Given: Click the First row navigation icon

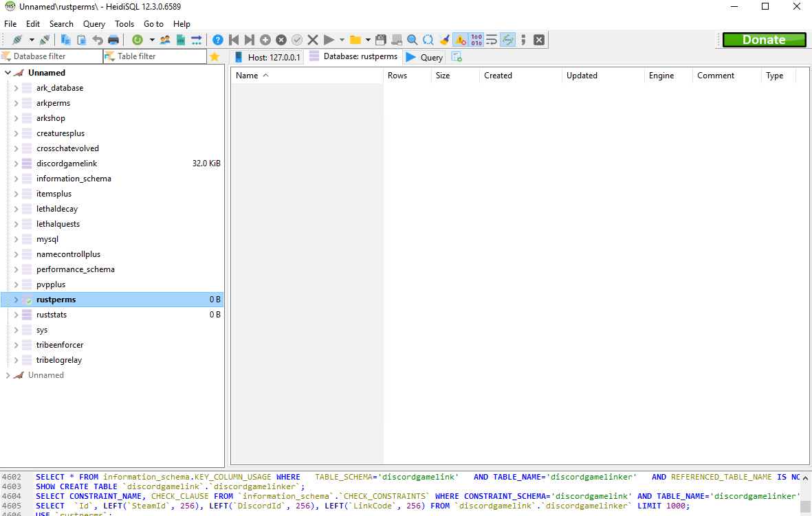Looking at the screenshot, I should pyautogui.click(x=234, y=40).
